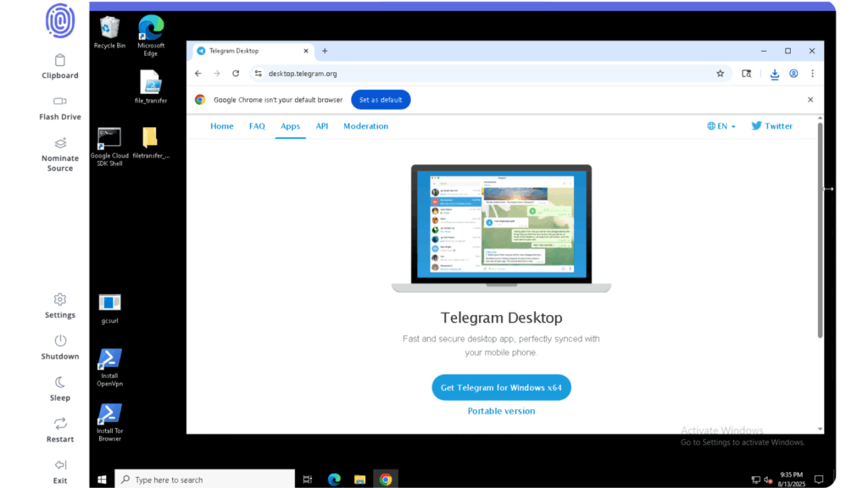
Task: Select Install OpenVpn desktop shortcut
Action: pos(109,368)
